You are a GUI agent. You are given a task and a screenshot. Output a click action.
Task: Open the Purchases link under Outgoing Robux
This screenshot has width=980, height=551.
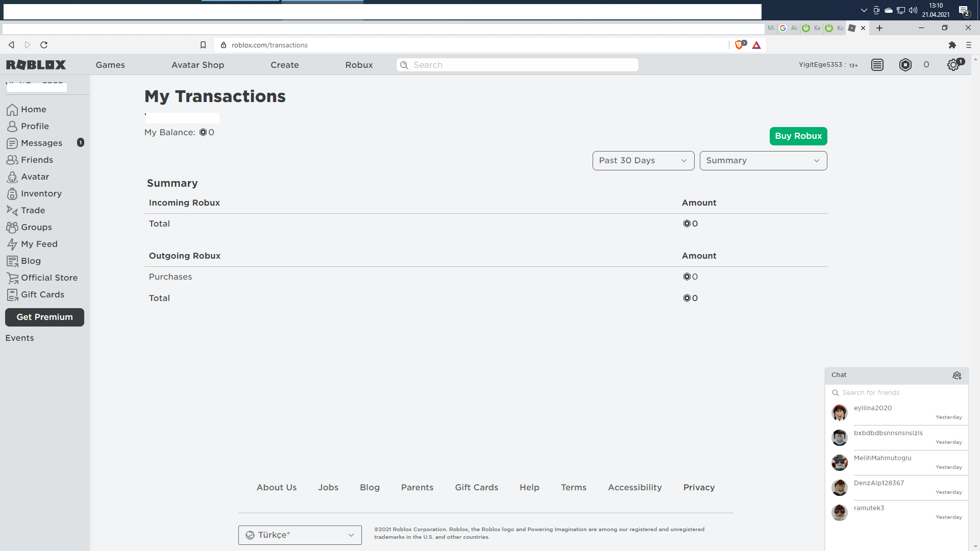(170, 277)
